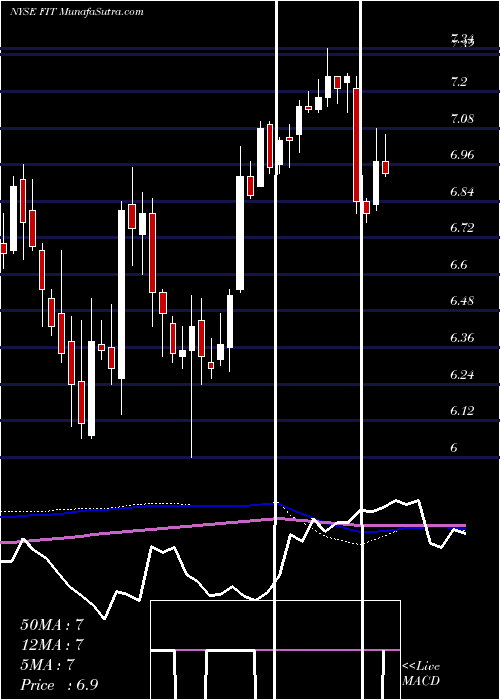Click the 6.12 price axis label
Viewport: 500px width, 700px height.
point(462,410)
